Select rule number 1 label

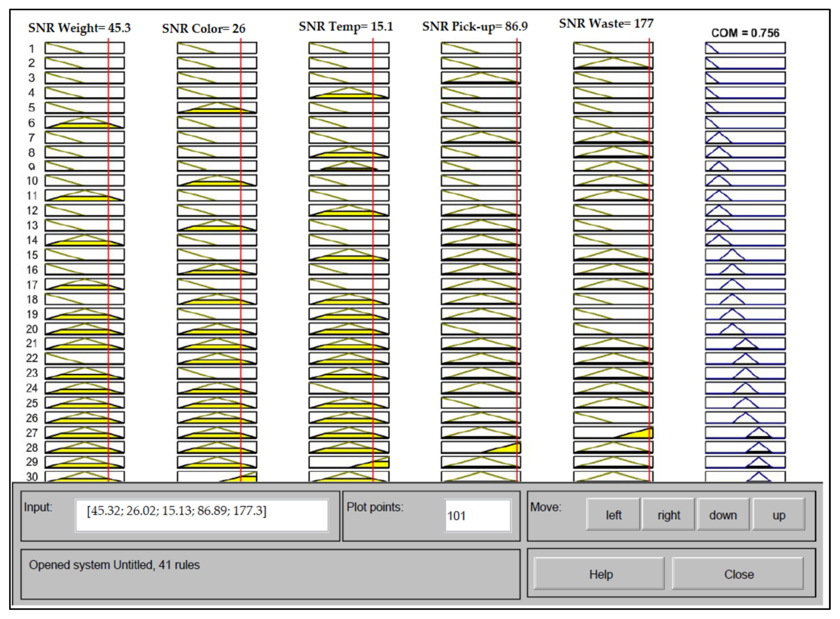(32, 49)
